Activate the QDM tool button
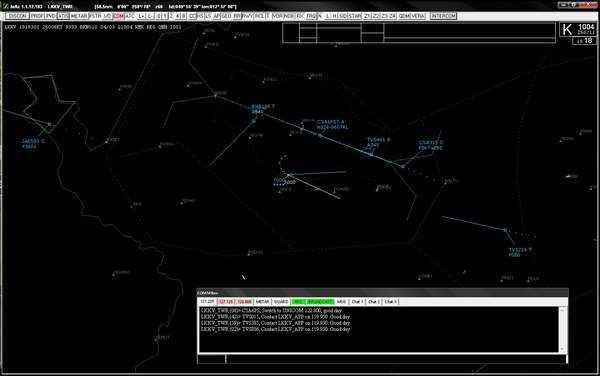This screenshot has height=376, width=600. point(404,16)
